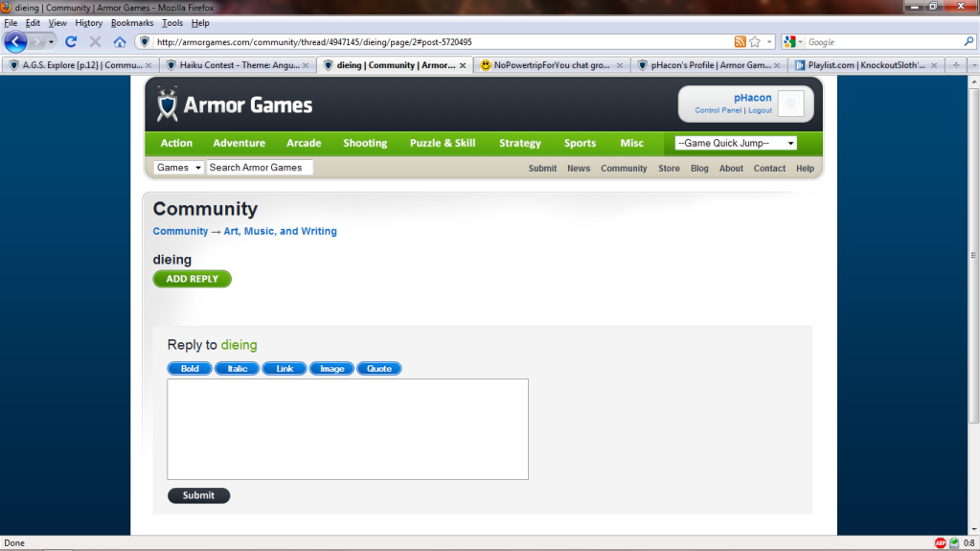Click the search magnifier icon
The height and width of the screenshot is (551, 980).
(x=969, y=42)
